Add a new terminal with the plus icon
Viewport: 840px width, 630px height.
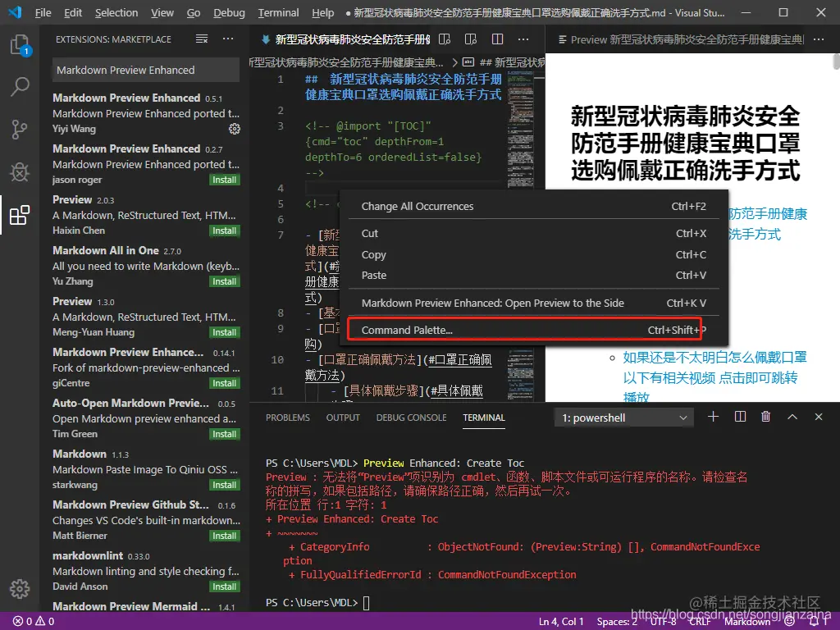click(x=713, y=417)
